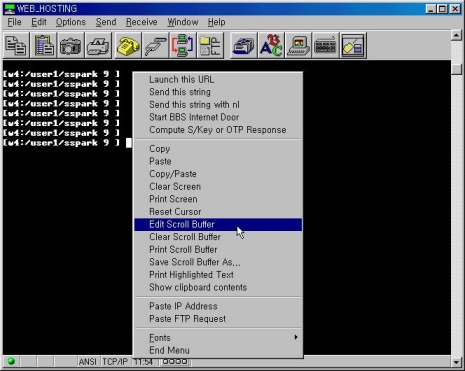465x371 pixels.
Task: Click the red-blue file transfer icon
Action: click(x=183, y=45)
